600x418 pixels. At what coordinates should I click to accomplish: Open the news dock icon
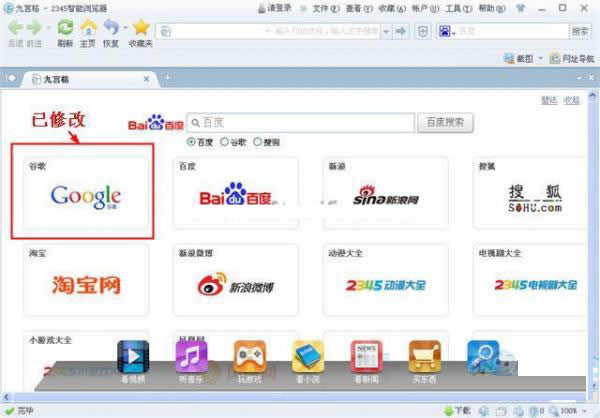coord(367,357)
